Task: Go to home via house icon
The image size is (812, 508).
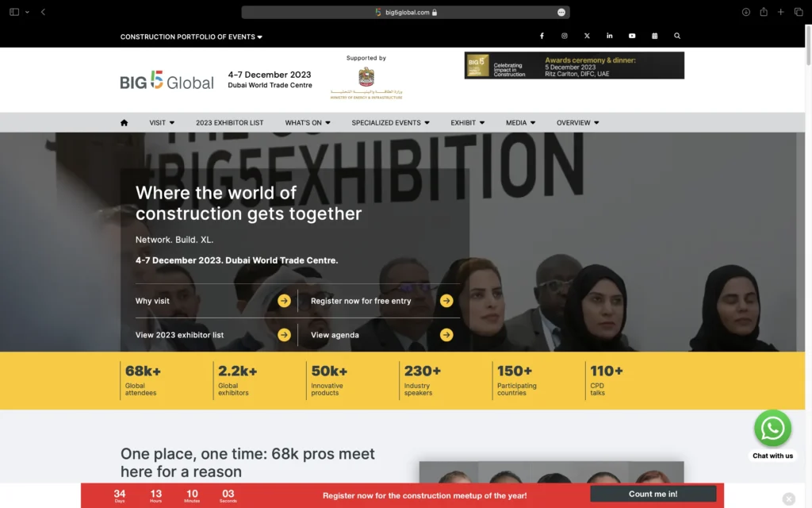Action: [124, 123]
